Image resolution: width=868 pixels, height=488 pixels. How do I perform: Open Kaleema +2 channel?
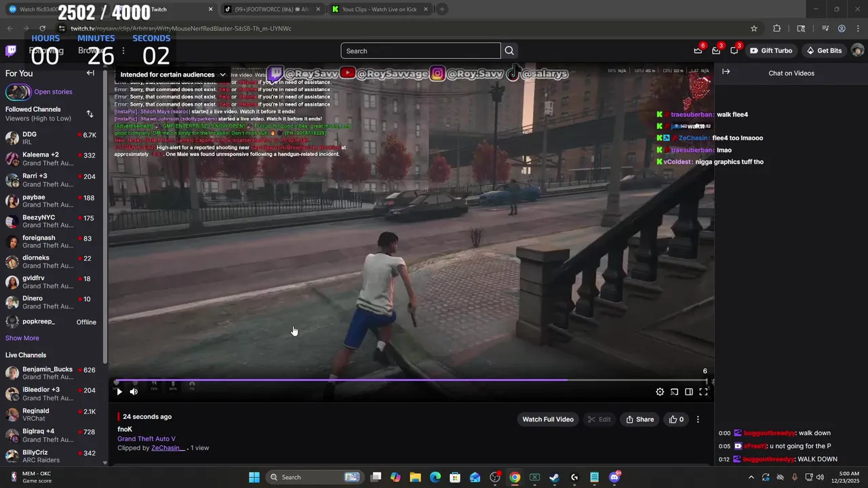click(52, 159)
